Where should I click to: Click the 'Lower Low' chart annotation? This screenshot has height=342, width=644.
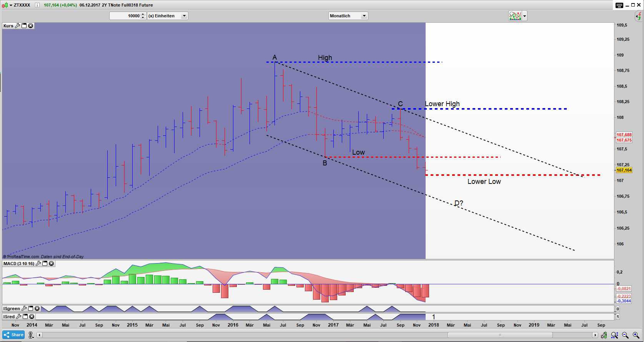pyautogui.click(x=484, y=182)
